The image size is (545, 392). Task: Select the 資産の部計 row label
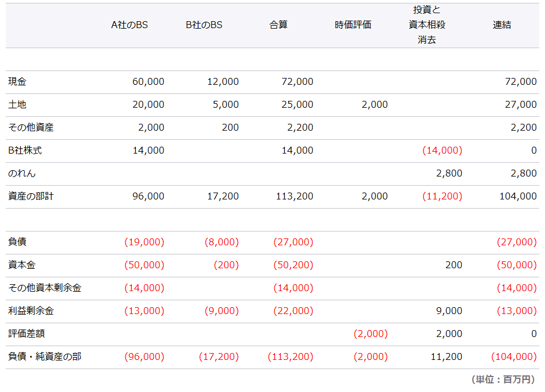pyautogui.click(x=31, y=197)
